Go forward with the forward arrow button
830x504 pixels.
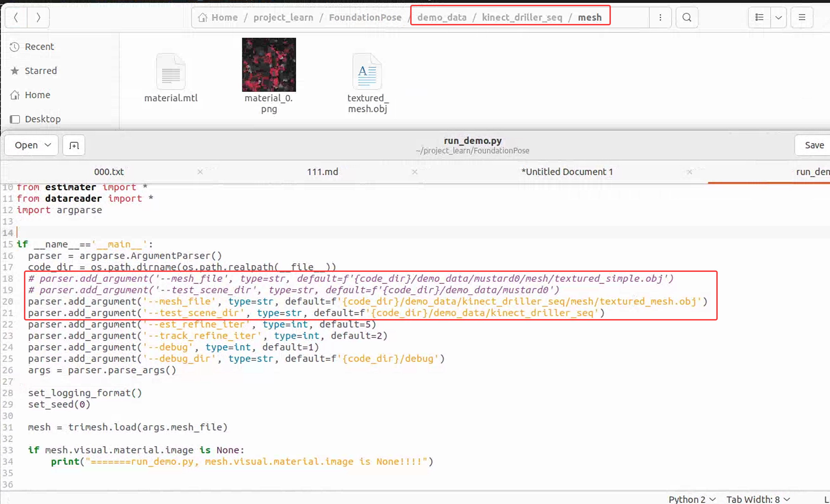point(38,17)
